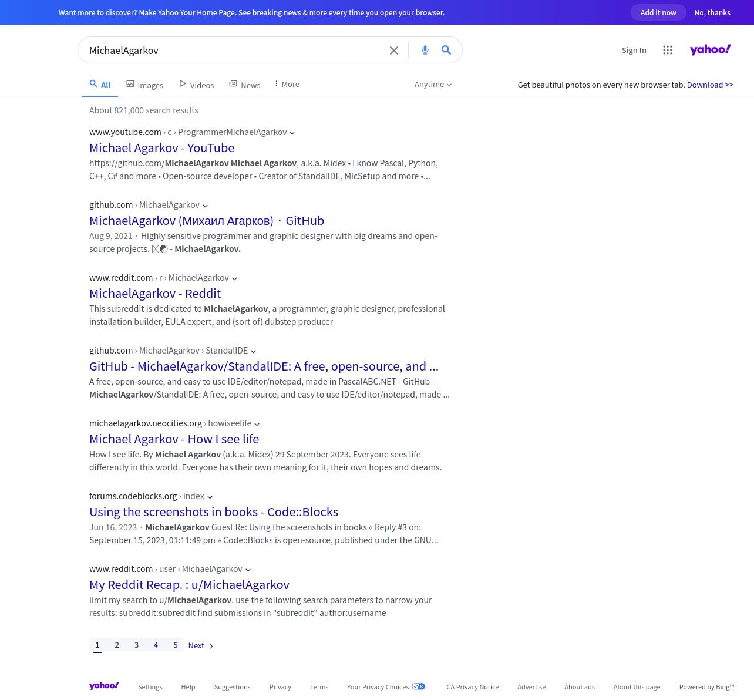754x700 pixels.
Task: Open Michael Agarkov - How I see life
Action: [x=174, y=439]
